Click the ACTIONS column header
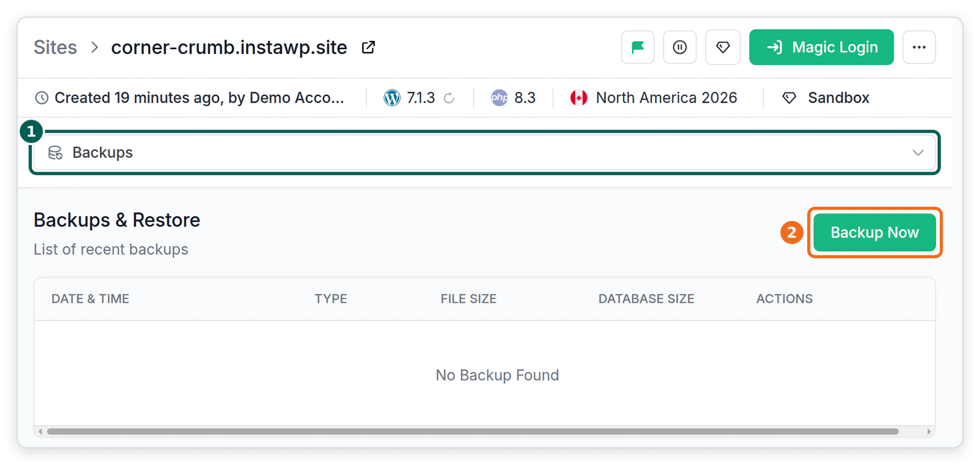This screenshot has height=465, width=980. click(784, 299)
